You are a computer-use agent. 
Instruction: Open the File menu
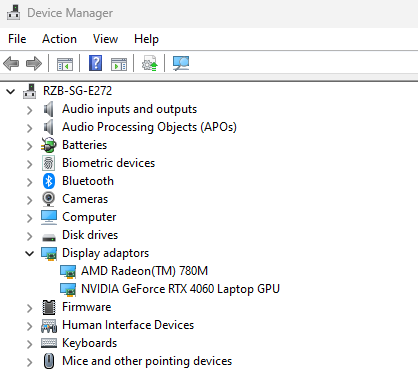click(x=17, y=39)
